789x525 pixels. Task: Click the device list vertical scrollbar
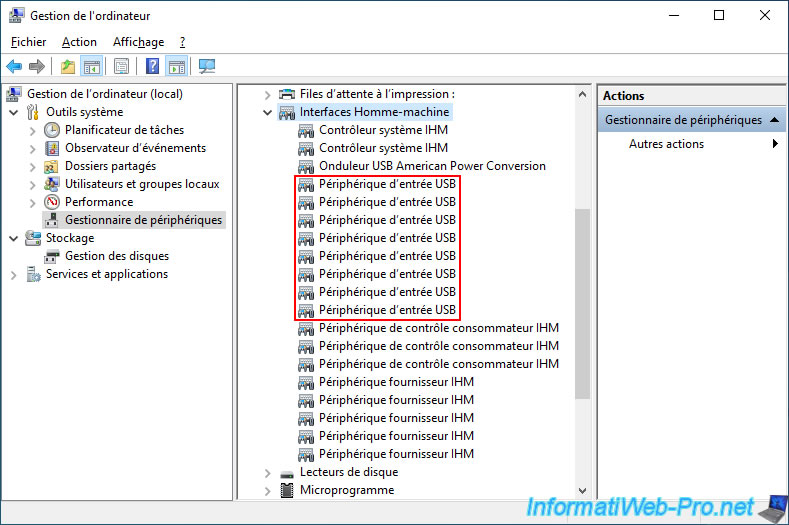[582, 300]
